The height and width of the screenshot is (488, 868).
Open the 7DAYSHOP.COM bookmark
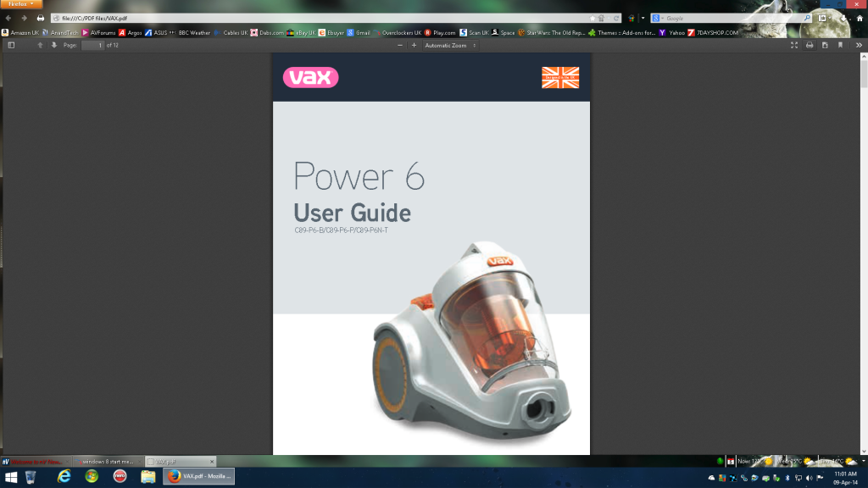point(713,33)
